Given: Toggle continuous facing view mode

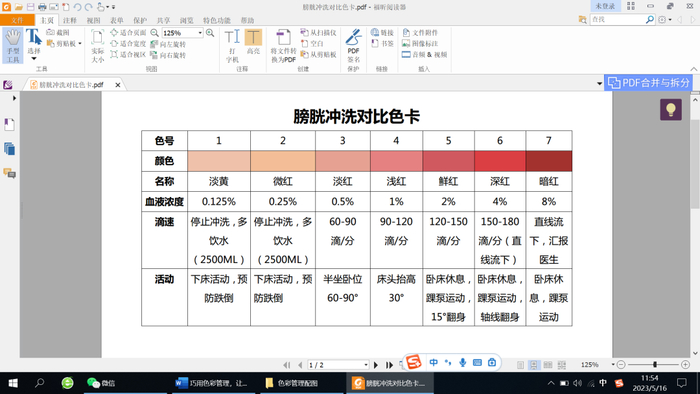Looking at the screenshot, I should pos(562,365).
